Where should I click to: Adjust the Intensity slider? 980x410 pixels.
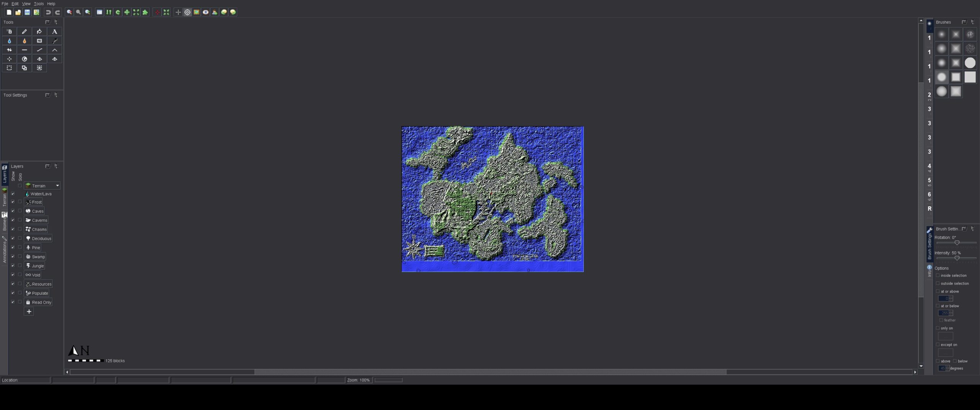tap(957, 258)
